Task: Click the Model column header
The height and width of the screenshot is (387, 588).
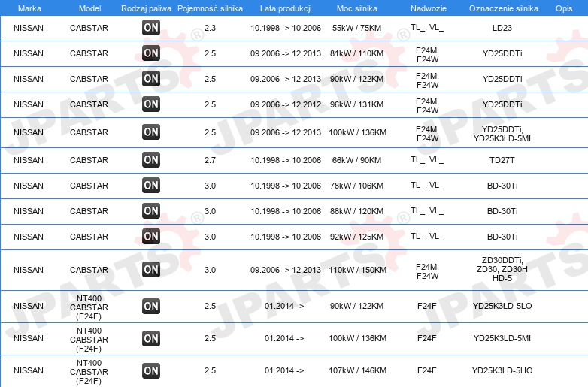Action: (x=90, y=8)
